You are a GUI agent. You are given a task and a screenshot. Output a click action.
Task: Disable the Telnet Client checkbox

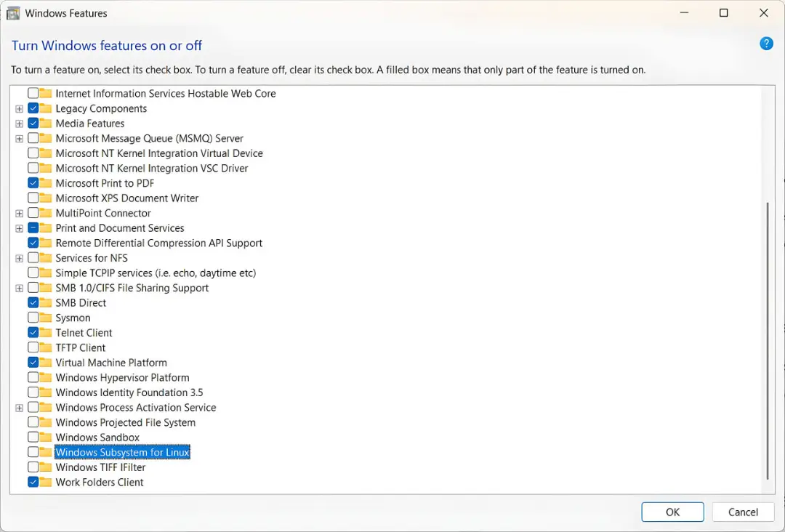[33, 332]
